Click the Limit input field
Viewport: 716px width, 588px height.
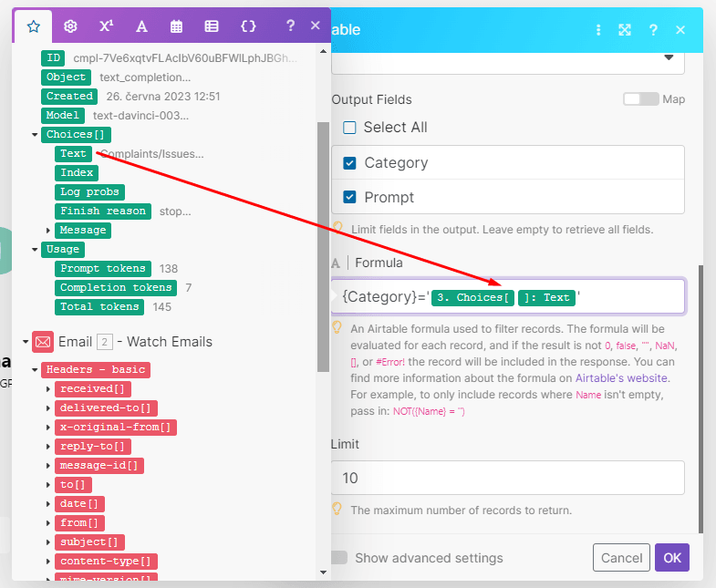pyautogui.click(x=507, y=478)
